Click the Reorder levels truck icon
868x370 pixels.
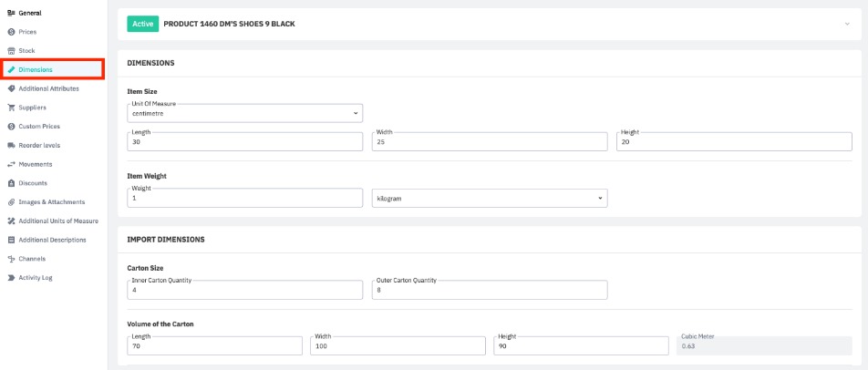(11, 146)
